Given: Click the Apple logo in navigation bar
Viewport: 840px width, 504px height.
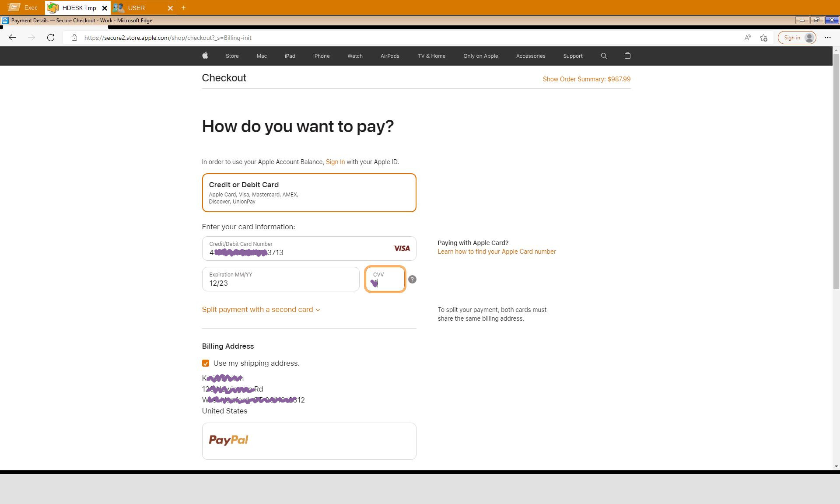Looking at the screenshot, I should tap(205, 56).
